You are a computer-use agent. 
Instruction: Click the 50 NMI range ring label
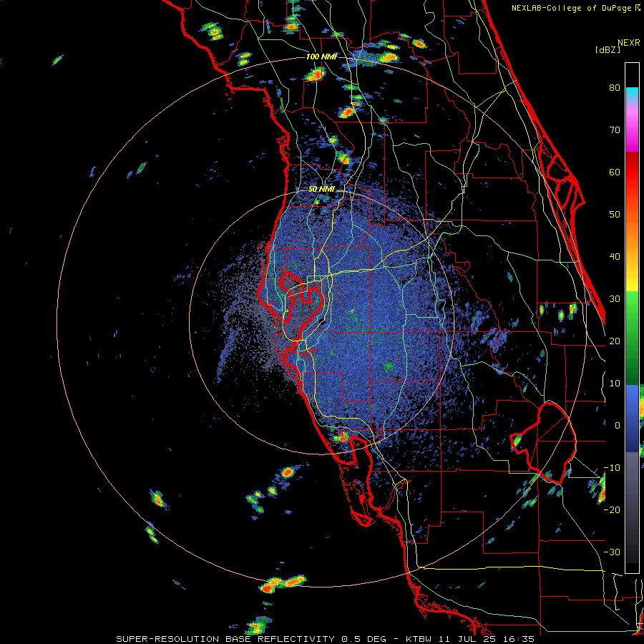(x=321, y=190)
